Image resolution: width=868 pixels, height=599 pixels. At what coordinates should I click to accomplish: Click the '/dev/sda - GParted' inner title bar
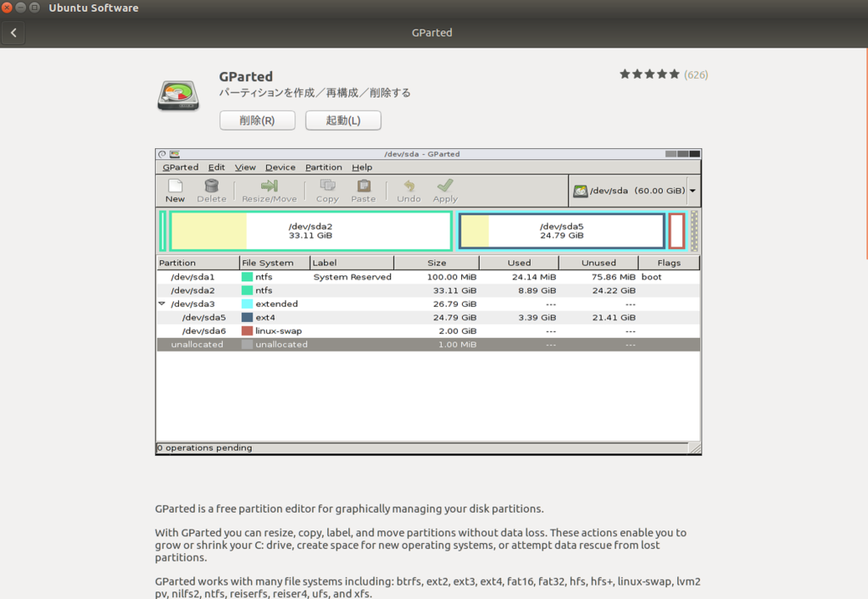click(422, 153)
